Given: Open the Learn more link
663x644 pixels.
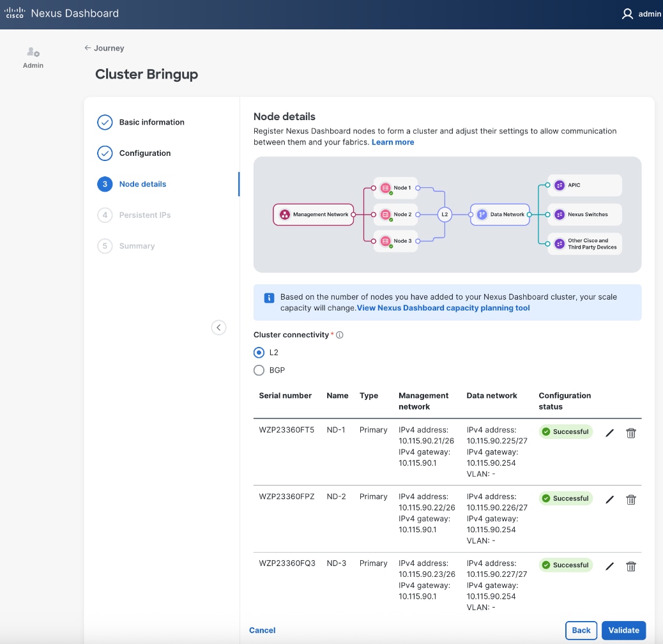Looking at the screenshot, I should pos(393,142).
